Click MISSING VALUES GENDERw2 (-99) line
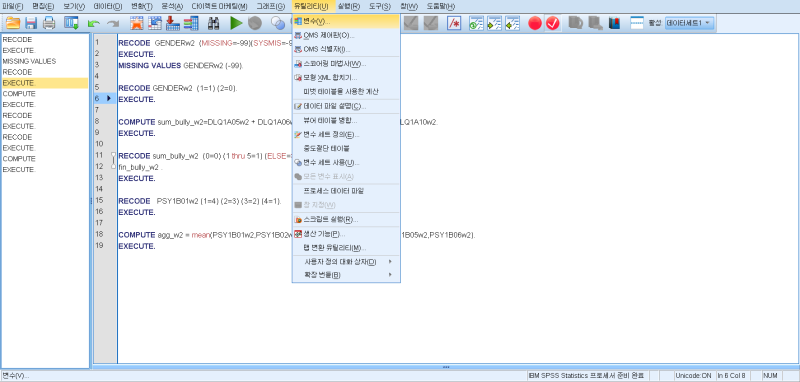800x382 pixels. point(181,65)
